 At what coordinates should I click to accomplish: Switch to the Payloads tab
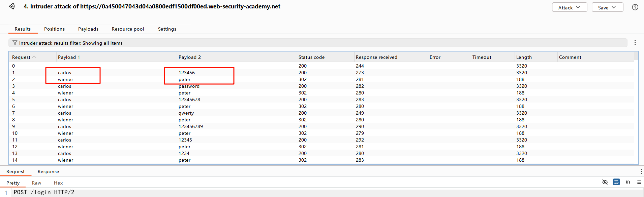[x=88, y=29]
